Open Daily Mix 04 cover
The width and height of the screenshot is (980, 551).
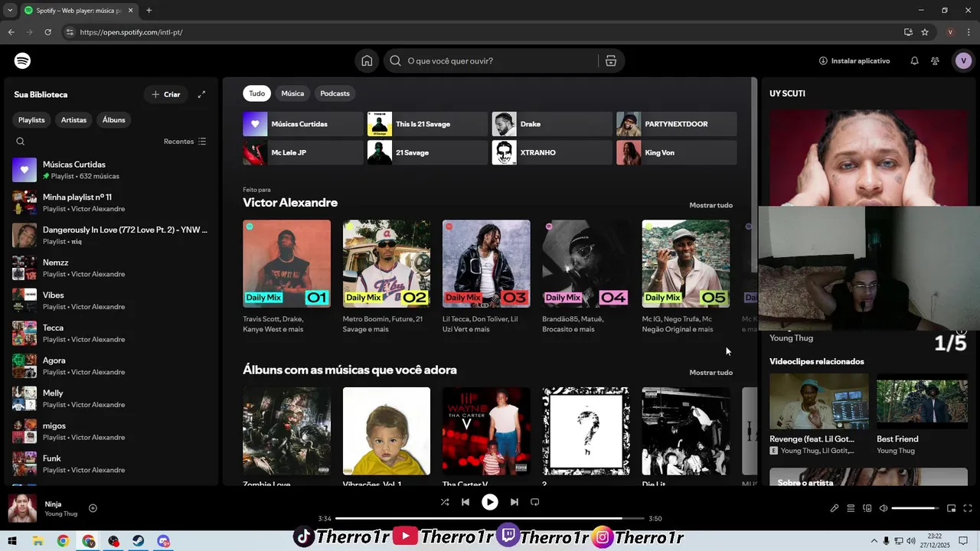tap(586, 264)
